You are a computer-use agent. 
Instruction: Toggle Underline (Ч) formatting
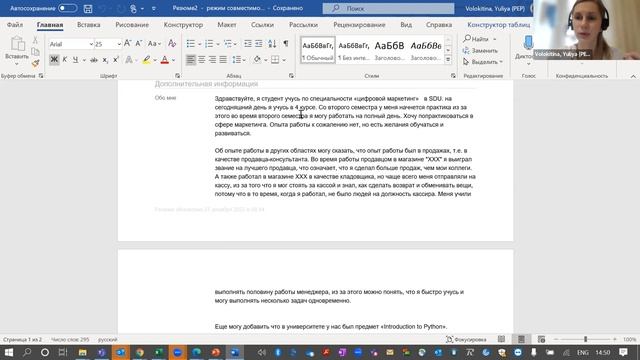[x=75, y=60]
